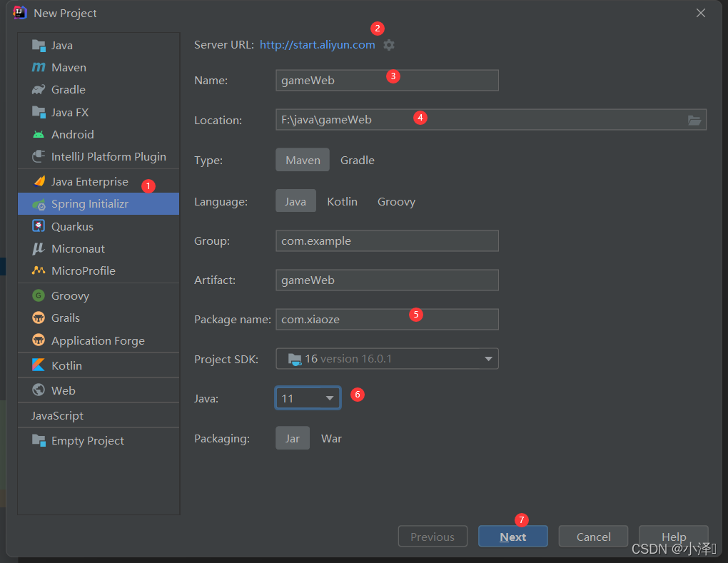728x563 pixels.
Task: Select Application Forge label in list
Action: (x=98, y=340)
